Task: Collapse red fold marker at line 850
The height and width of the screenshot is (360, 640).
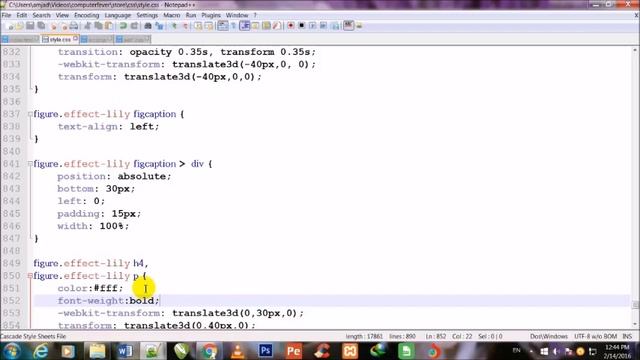Action: (30, 276)
